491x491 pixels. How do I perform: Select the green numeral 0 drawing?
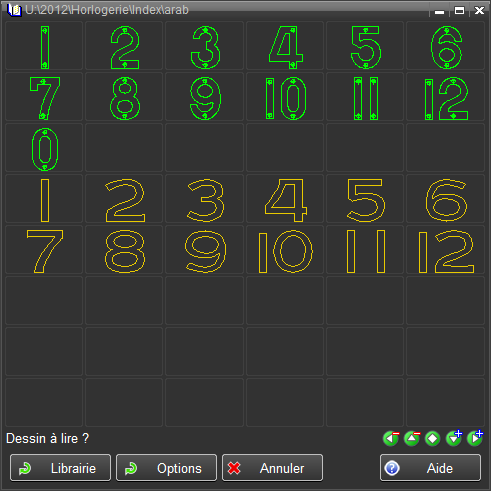[x=44, y=148]
